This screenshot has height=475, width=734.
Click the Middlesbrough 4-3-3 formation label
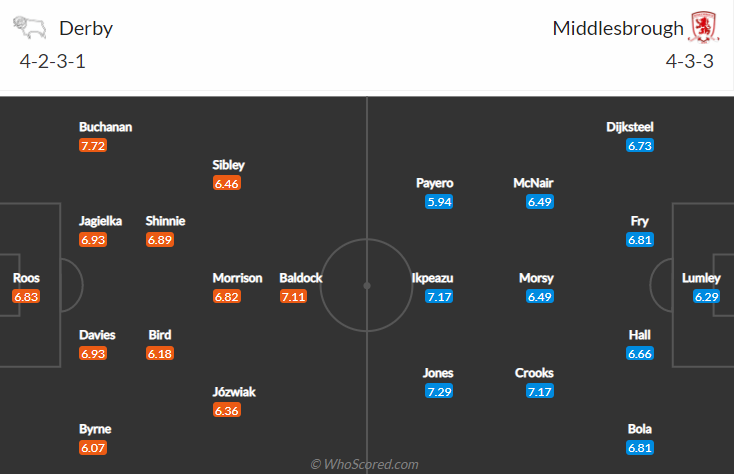coord(690,61)
